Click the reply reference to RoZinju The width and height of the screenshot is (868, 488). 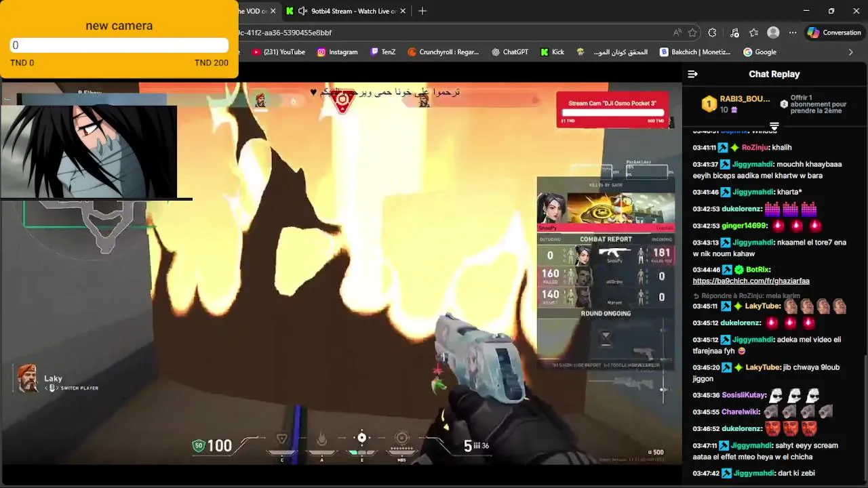tap(746, 296)
